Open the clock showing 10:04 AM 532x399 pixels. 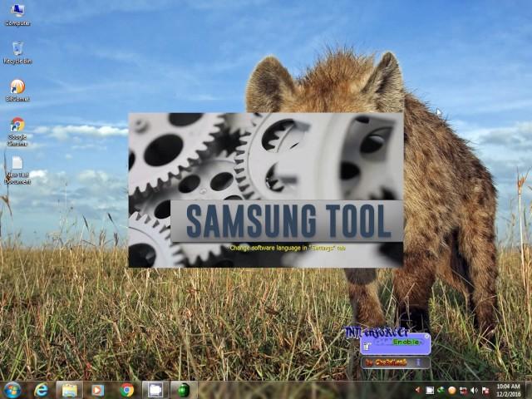coord(508,390)
